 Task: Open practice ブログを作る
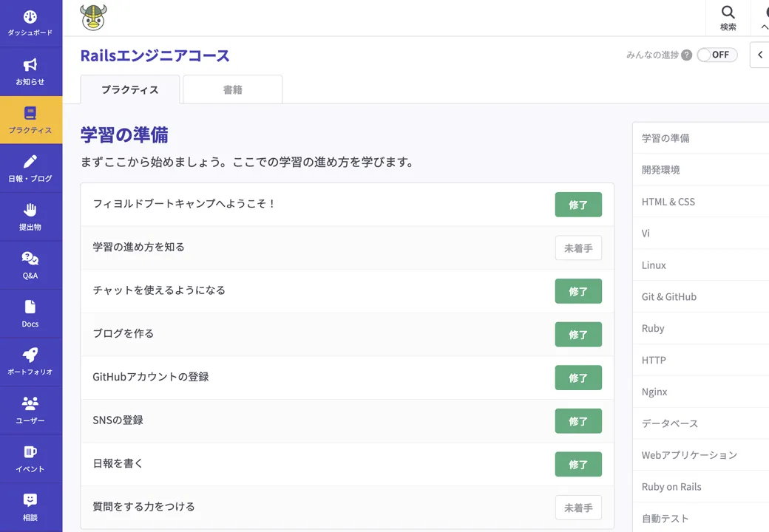[x=123, y=333]
